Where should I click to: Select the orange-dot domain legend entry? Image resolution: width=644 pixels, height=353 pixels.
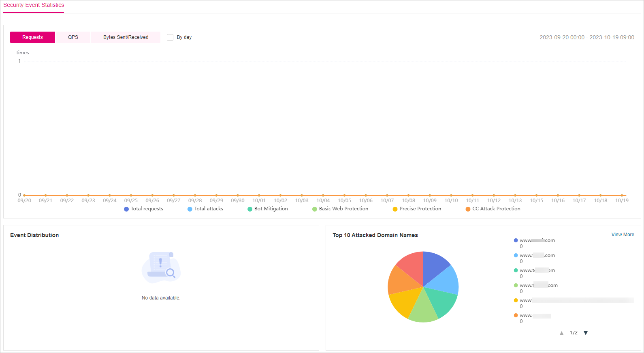click(532, 318)
